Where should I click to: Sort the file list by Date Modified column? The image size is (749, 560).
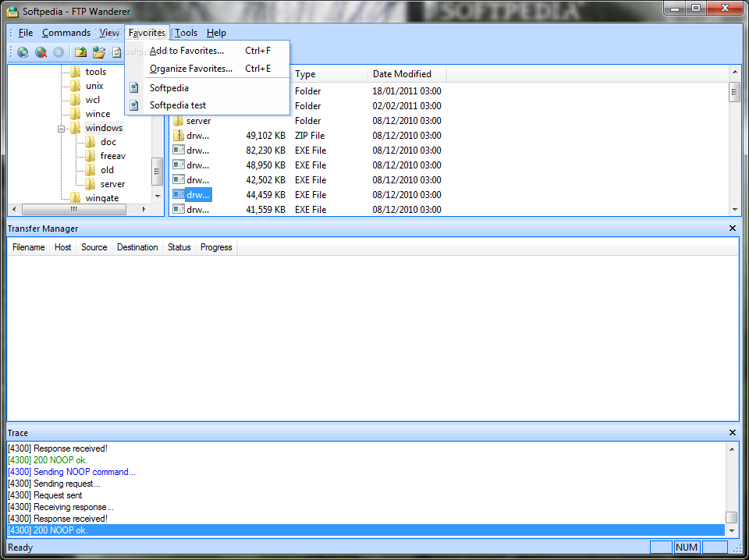(407, 74)
